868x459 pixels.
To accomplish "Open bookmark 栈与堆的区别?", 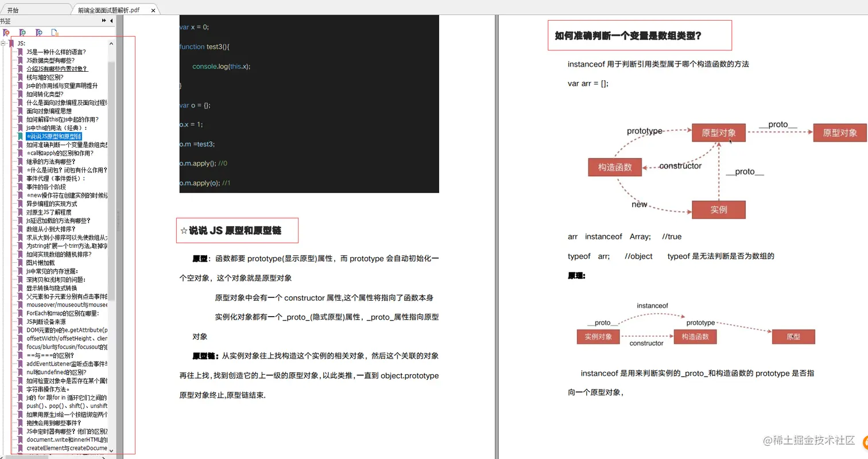I will tap(45, 77).
